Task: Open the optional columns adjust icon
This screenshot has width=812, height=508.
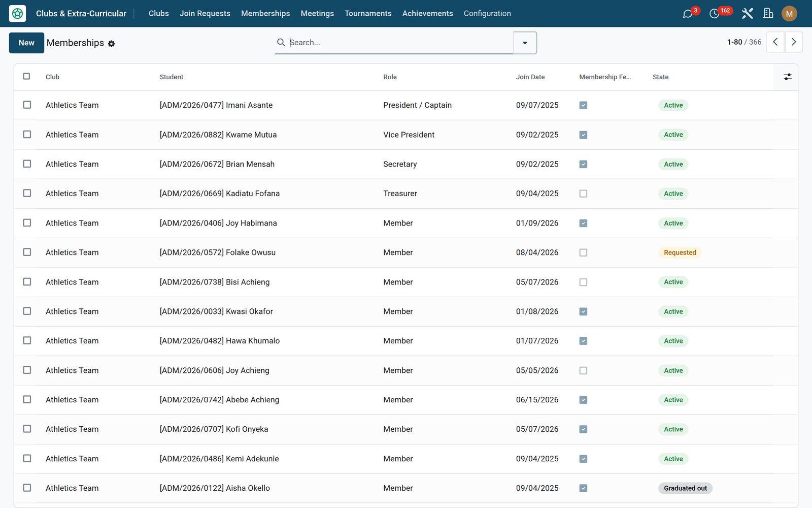Action: point(788,77)
